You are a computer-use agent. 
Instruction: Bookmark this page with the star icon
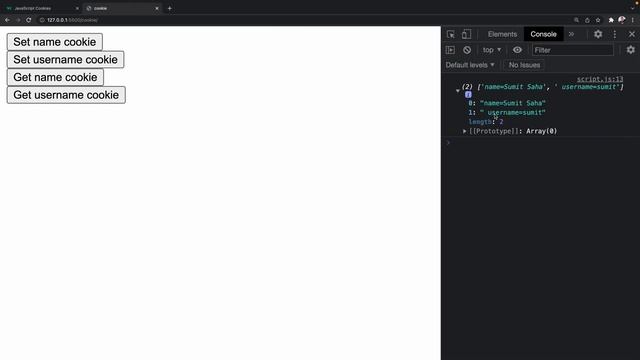598,20
